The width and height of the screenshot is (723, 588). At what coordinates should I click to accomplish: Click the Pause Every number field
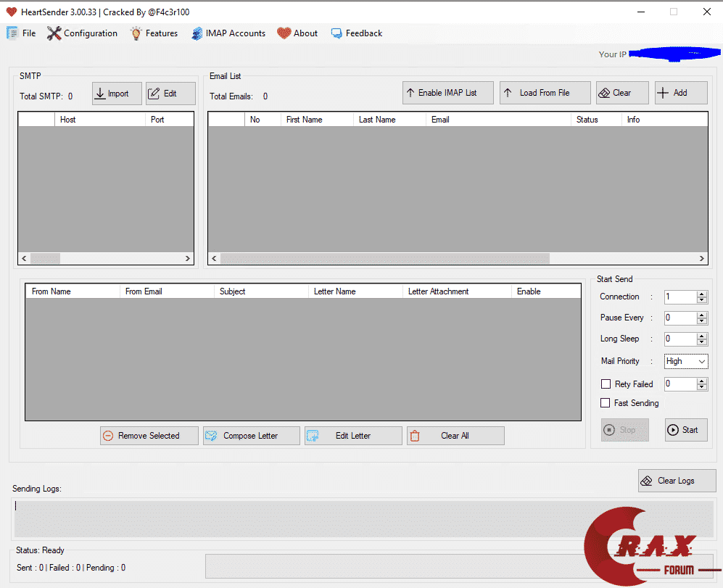click(x=681, y=318)
